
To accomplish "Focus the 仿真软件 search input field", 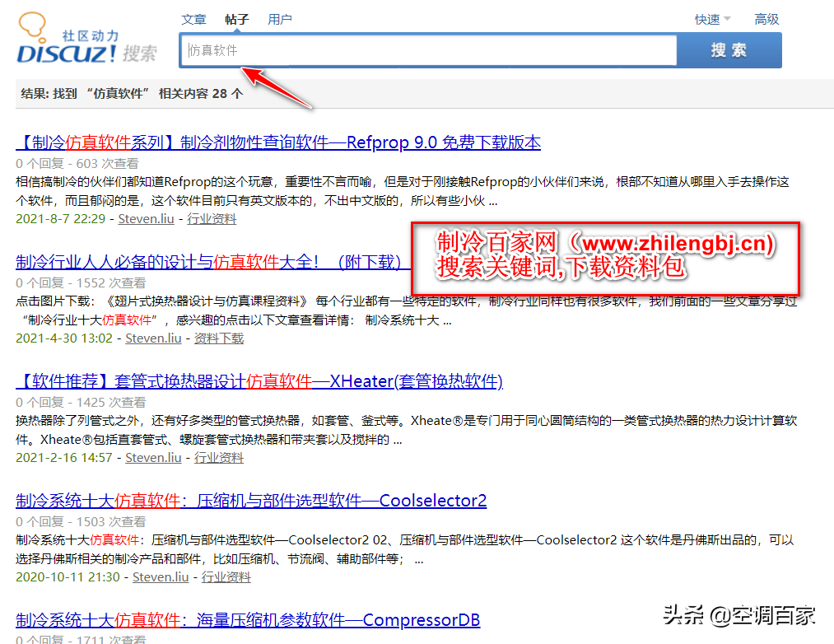I will point(429,50).
